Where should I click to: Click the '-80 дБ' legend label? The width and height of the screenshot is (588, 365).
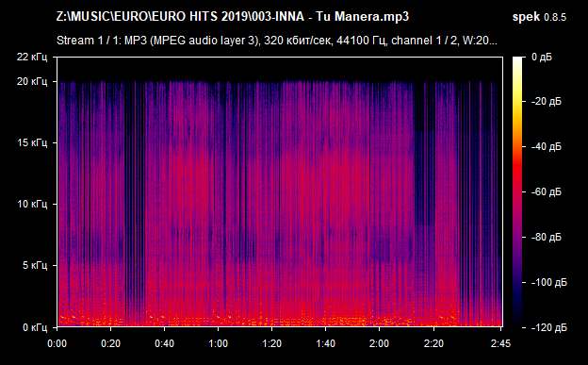coord(547,238)
